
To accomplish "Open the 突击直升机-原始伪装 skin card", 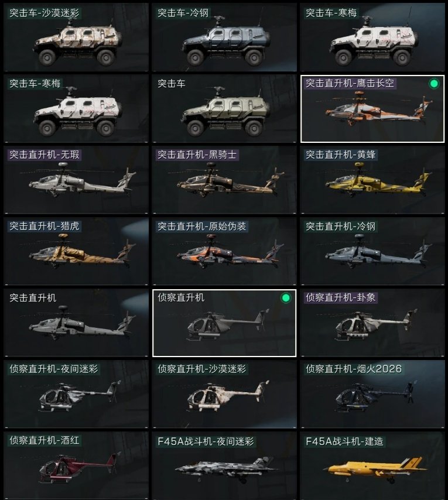I will (x=224, y=251).
